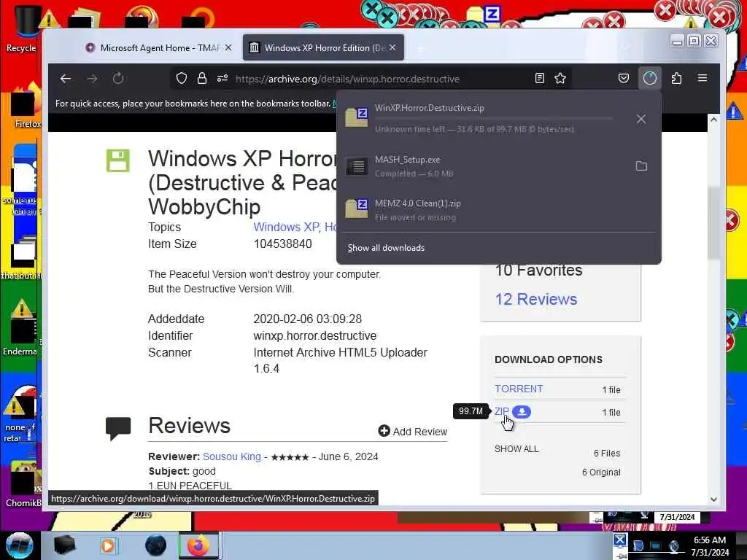Screen dimensions: 747x560
Task: Click 6 Files count text
Action: [606, 454]
